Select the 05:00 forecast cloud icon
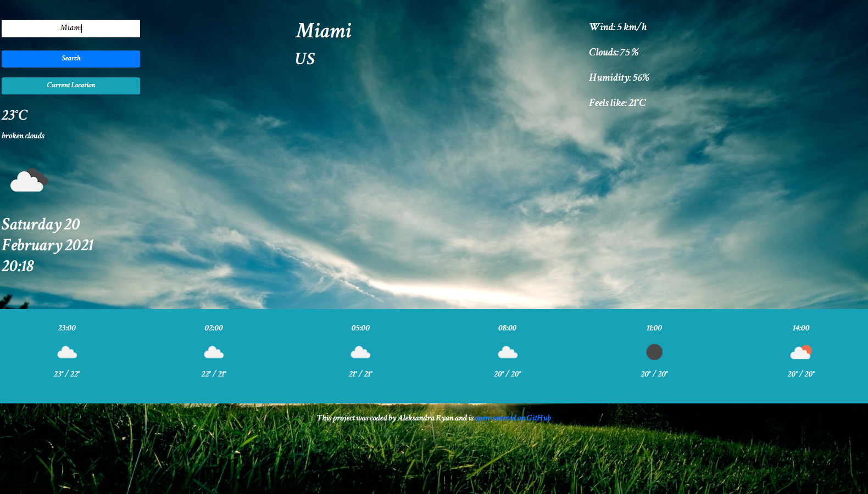This screenshot has height=494, width=868. tap(360, 352)
